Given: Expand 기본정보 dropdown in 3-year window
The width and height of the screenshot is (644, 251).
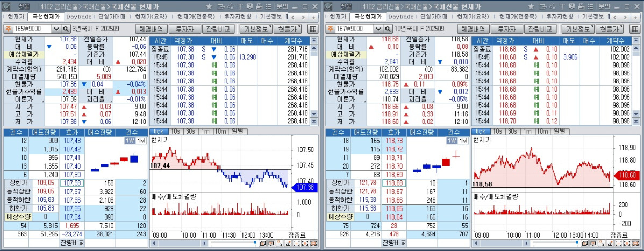Looking at the screenshot, I should point(256,29).
